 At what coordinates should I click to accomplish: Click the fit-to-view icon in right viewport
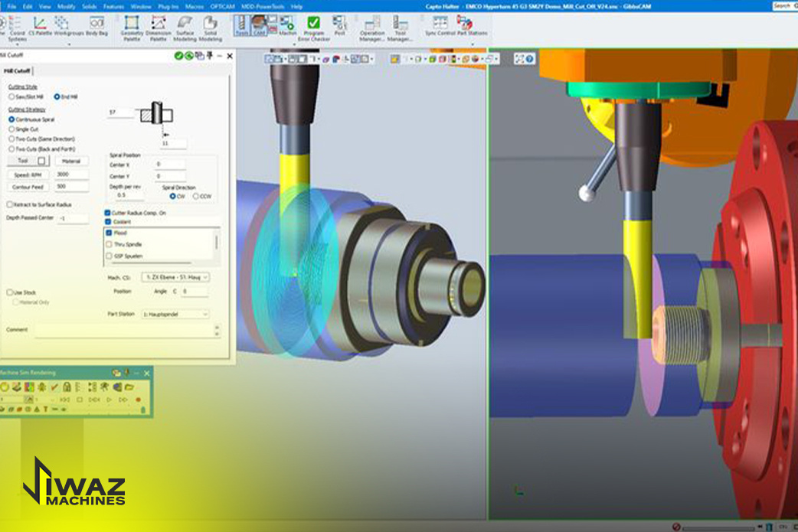pos(519,59)
